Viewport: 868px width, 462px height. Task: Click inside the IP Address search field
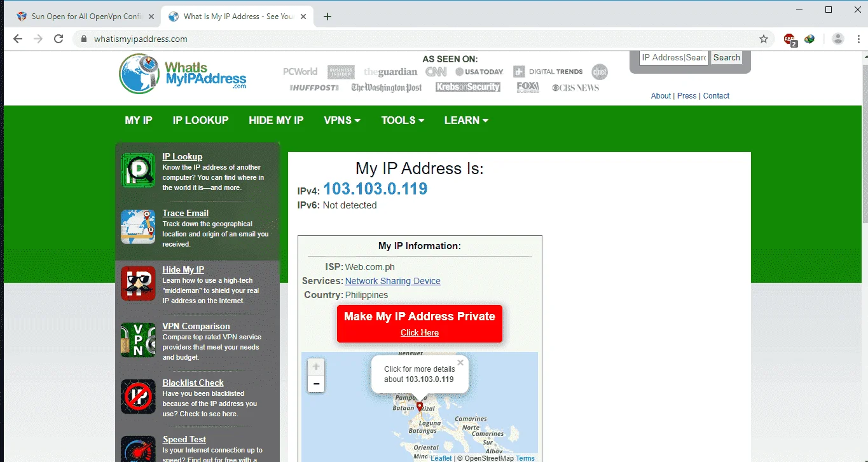pyautogui.click(x=674, y=57)
